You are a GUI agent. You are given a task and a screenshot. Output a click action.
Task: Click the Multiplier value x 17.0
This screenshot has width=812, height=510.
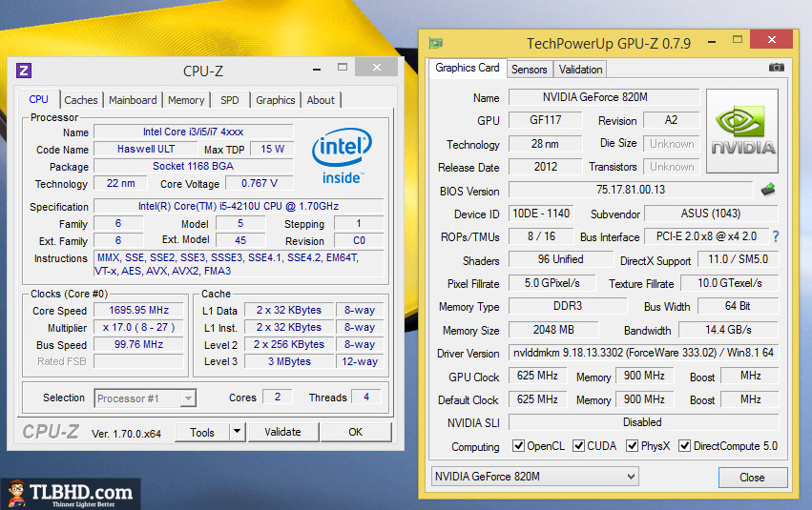pos(138,327)
